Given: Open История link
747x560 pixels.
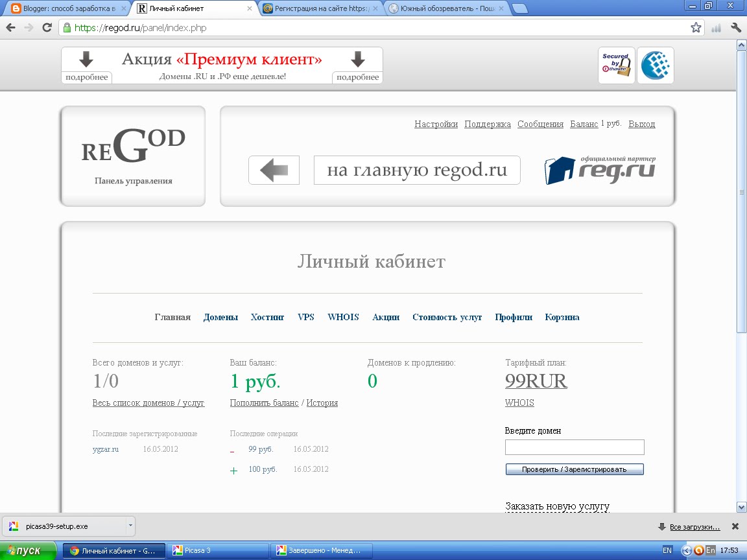Looking at the screenshot, I should (322, 403).
